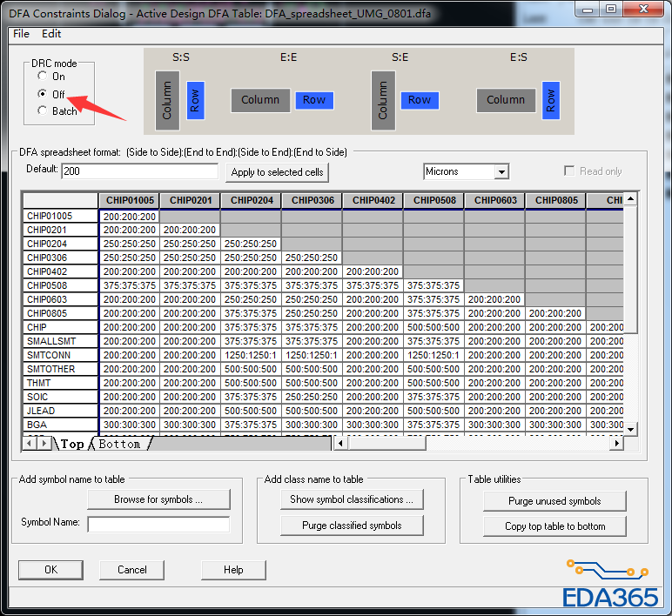This screenshot has height=616, width=672.
Task: Open the File menu
Action: (21, 34)
